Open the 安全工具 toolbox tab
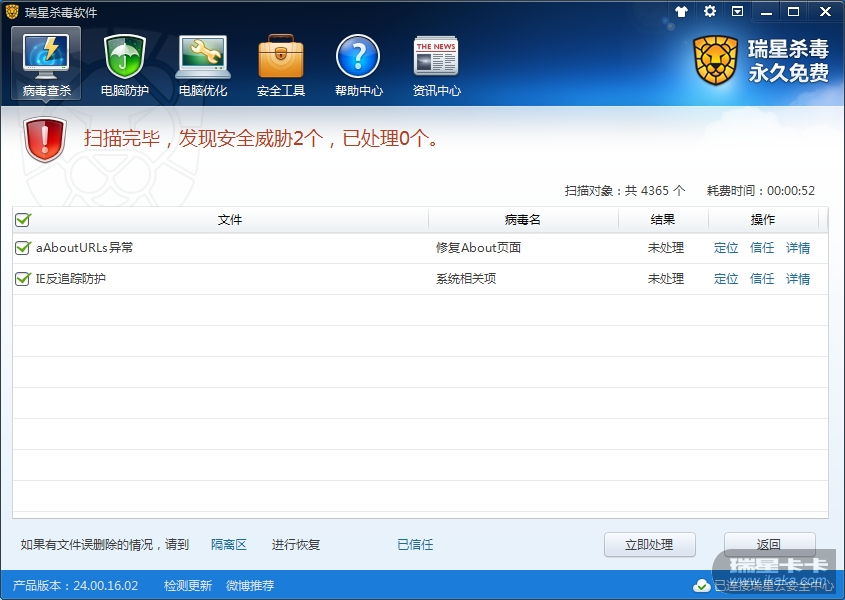Screen dimensions: 845x600 281,63
